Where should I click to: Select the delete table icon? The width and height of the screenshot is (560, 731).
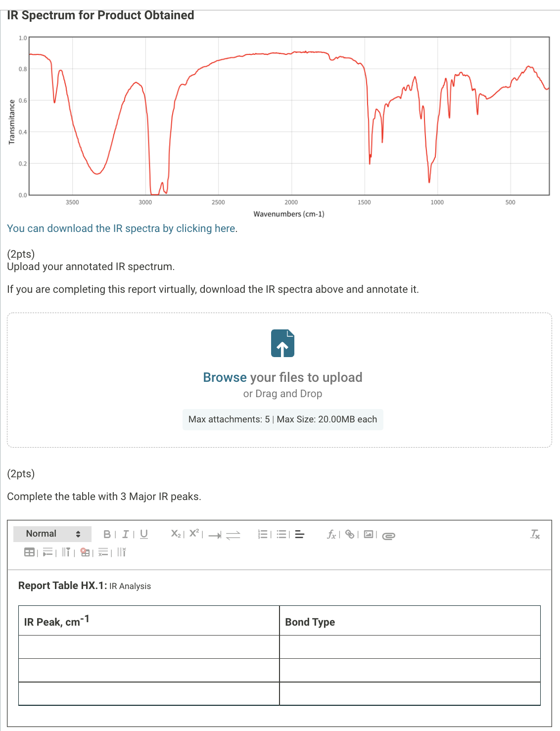[x=84, y=552]
